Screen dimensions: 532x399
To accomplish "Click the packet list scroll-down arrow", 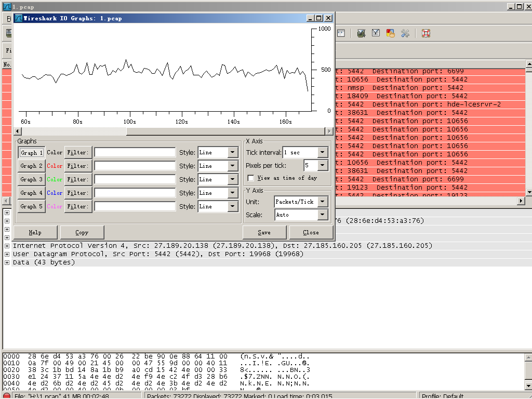I will tap(529, 192).
